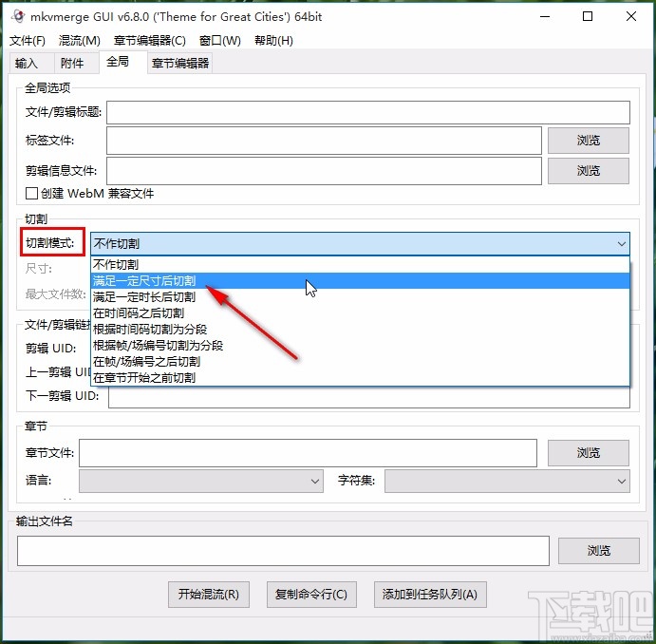
Task: Browse for 剪辑信息文件 with 浏览 button
Action: [x=589, y=171]
